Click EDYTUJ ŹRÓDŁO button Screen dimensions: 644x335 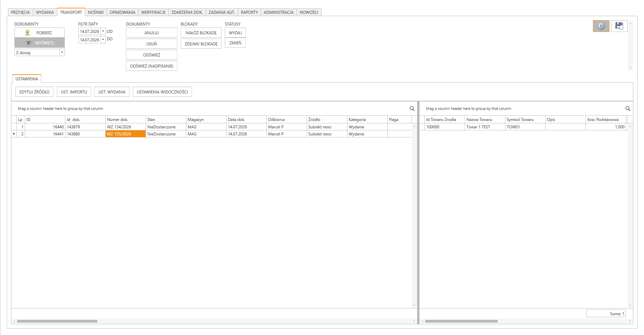[35, 92]
